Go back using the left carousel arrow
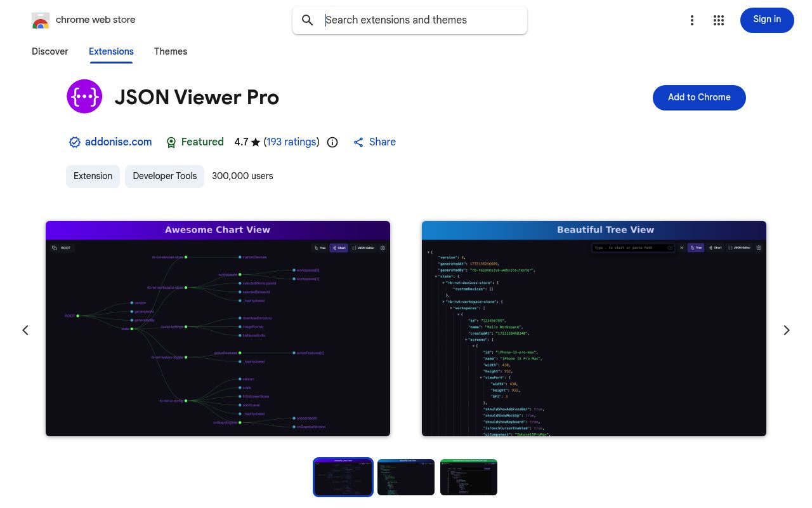The height and width of the screenshot is (508, 812). (x=25, y=330)
